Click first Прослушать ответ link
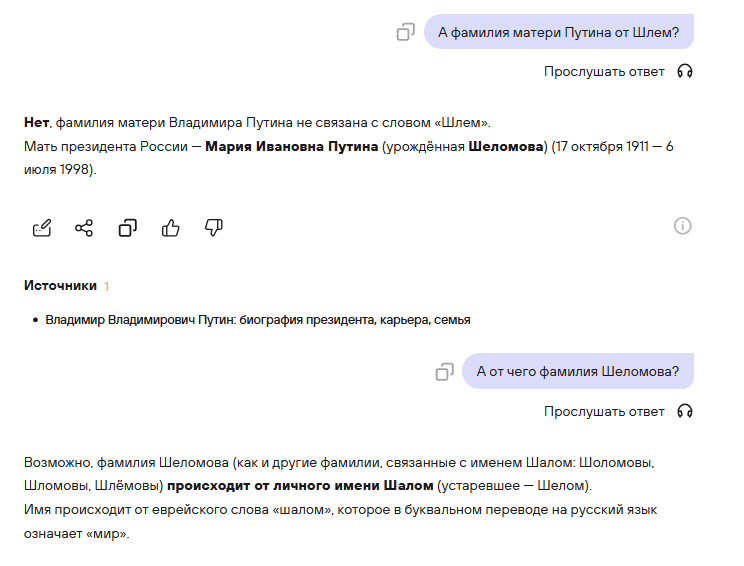744x566 pixels. (x=604, y=72)
